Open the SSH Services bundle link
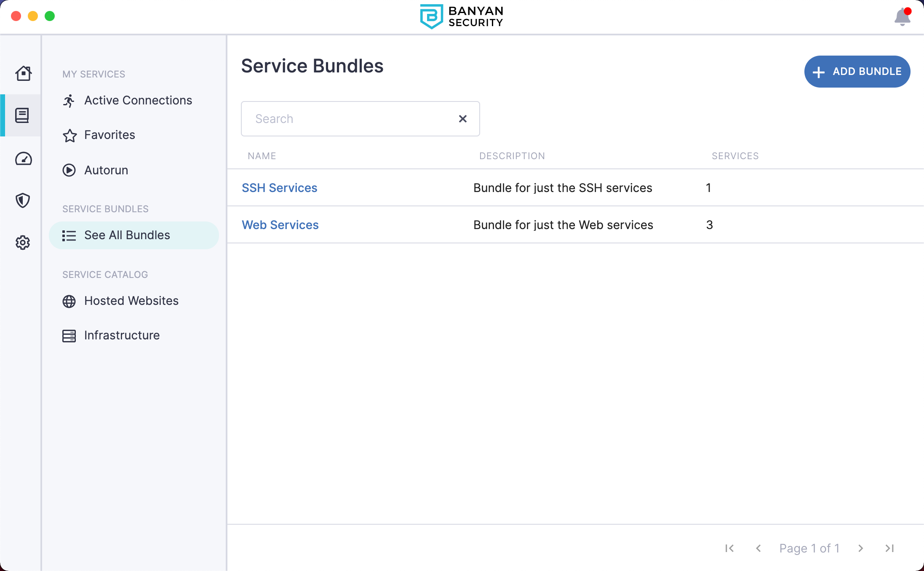Viewport: 924px width, 571px height. [279, 188]
